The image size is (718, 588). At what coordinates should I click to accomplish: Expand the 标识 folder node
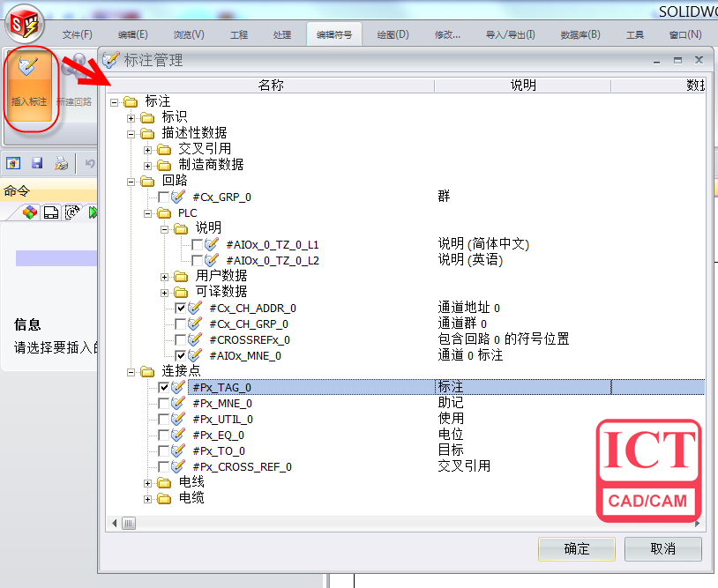(131, 117)
